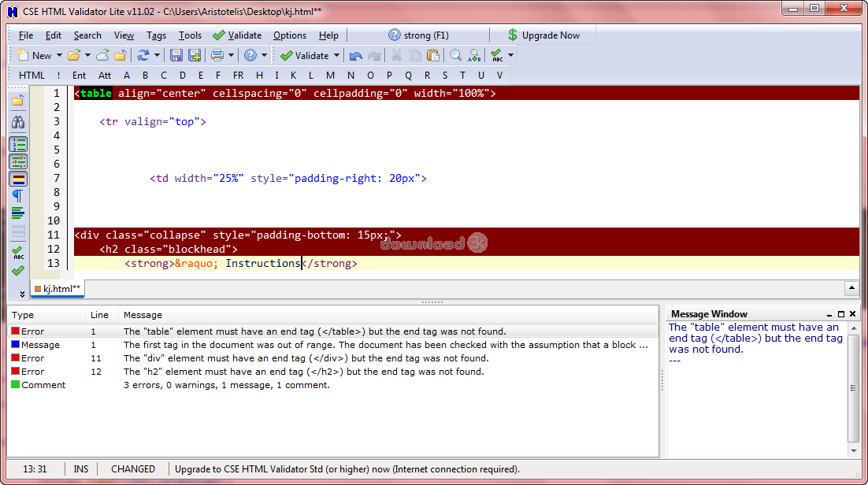Switch to the kj.html document tab
The height and width of the screenshot is (485, 868).
point(57,288)
